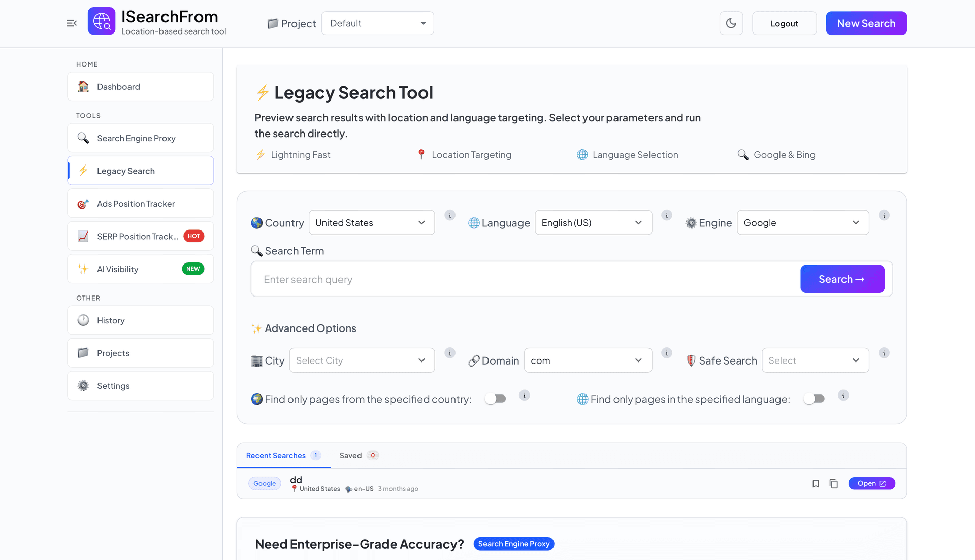The height and width of the screenshot is (560, 975).
Task: Toggle dark mode with the moon icon
Action: pos(731,23)
